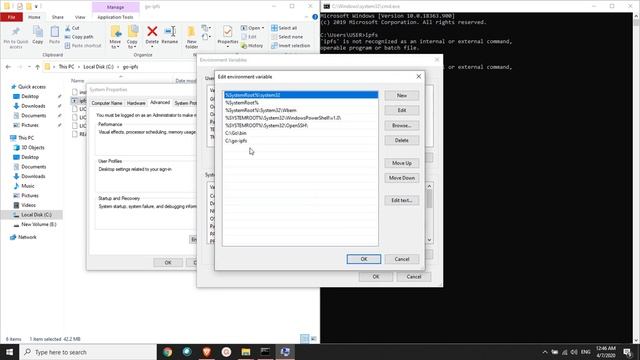This screenshot has width=640, height=360.
Task: Click the Back navigation arrow in Explorer
Action: click(x=8, y=67)
